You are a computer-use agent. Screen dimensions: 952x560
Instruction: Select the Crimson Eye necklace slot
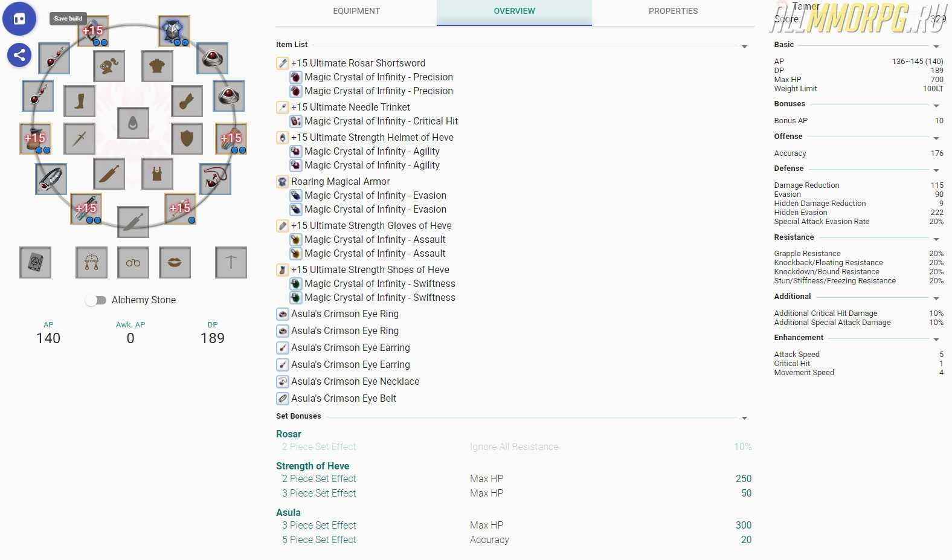(215, 179)
